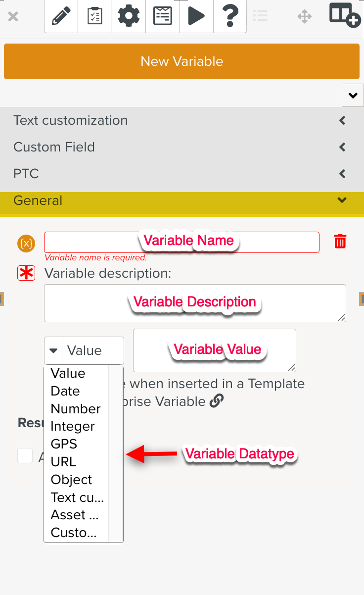Click the add panel layout icon
Image resolution: width=364 pixels, height=595 pixels.
[x=344, y=15]
